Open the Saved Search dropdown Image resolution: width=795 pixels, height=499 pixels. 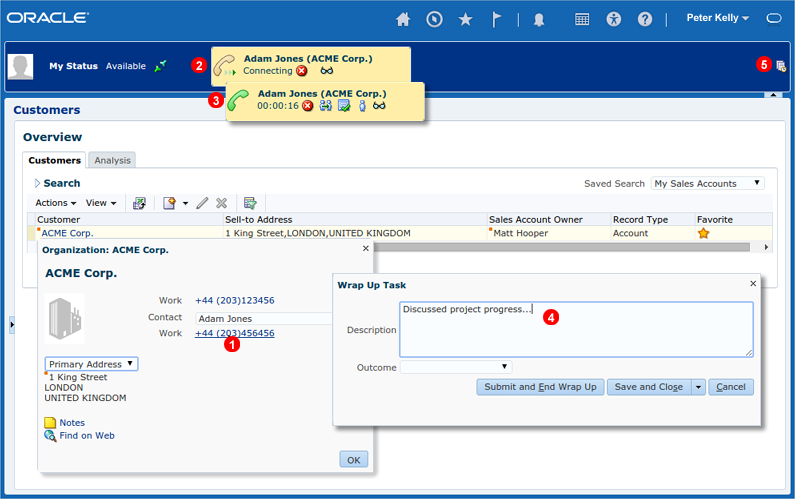[x=707, y=183]
